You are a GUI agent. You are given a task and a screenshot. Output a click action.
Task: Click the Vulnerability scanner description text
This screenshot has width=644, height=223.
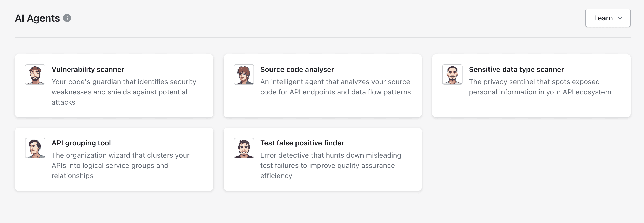[124, 92]
